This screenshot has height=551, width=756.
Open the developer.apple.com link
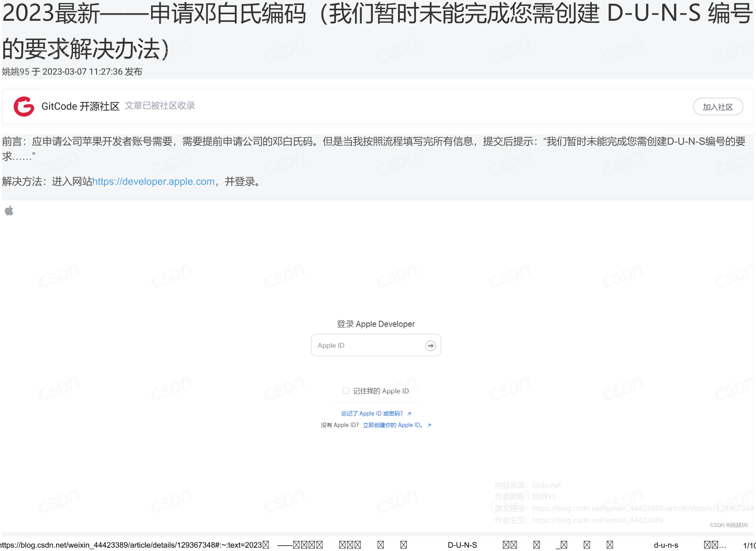153,182
